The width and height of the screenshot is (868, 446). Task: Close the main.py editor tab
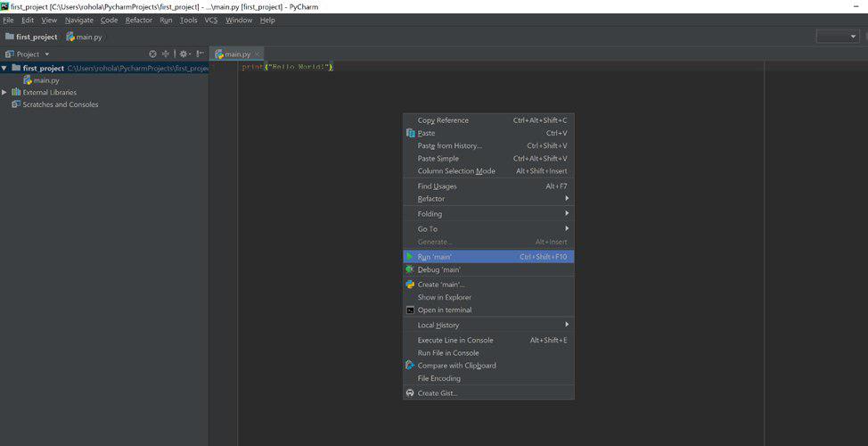click(258, 54)
